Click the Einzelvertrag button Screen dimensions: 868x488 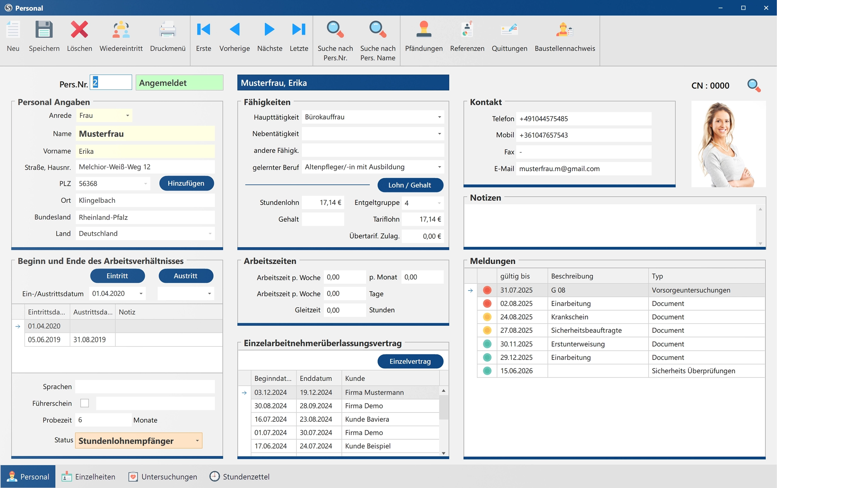coord(410,361)
